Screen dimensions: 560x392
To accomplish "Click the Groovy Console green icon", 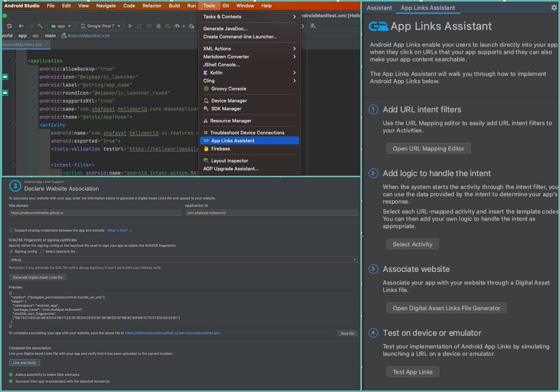I will pyautogui.click(x=206, y=89).
